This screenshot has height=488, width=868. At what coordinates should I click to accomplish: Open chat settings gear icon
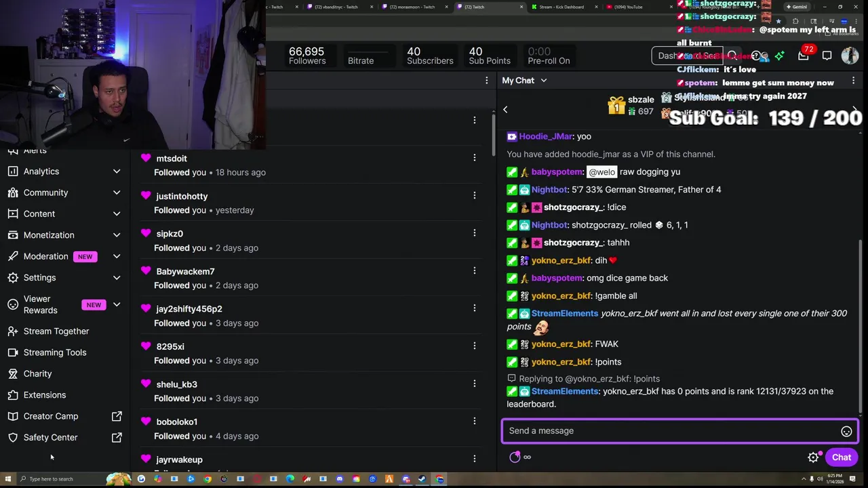[813, 457]
